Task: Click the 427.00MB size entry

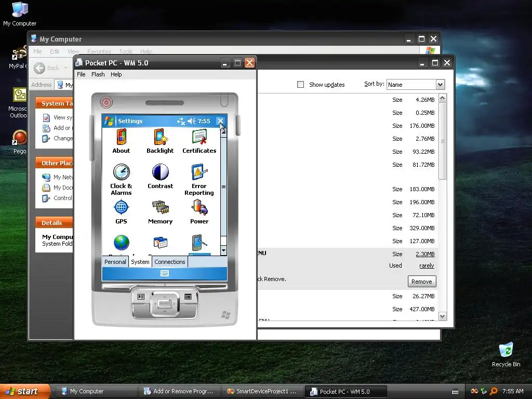Action: (x=422, y=310)
